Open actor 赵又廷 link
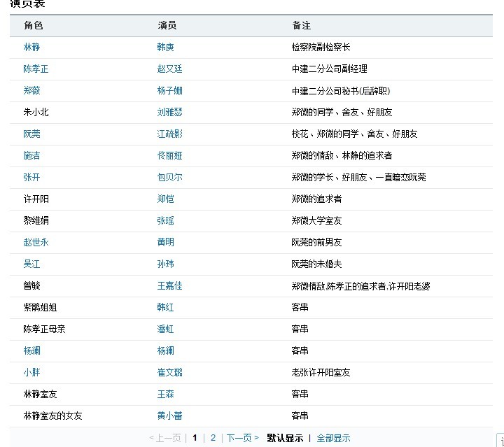 coord(169,69)
